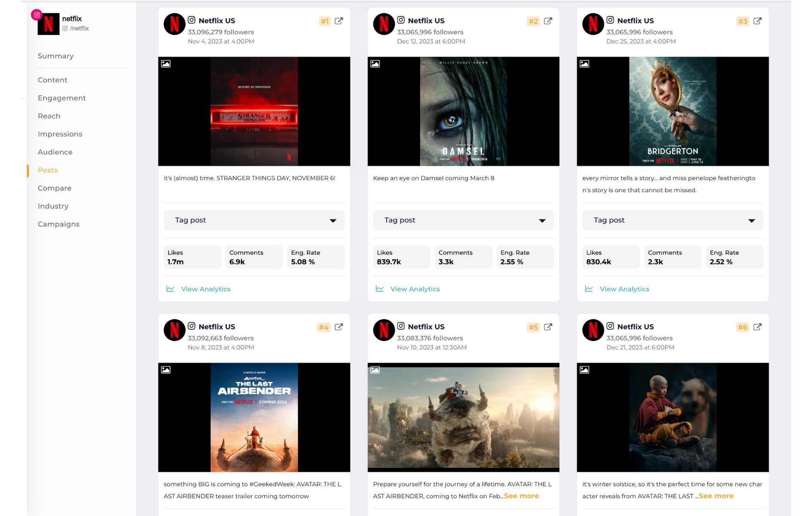Open Campaigns section in sidebar
The height and width of the screenshot is (516, 812).
58,224
